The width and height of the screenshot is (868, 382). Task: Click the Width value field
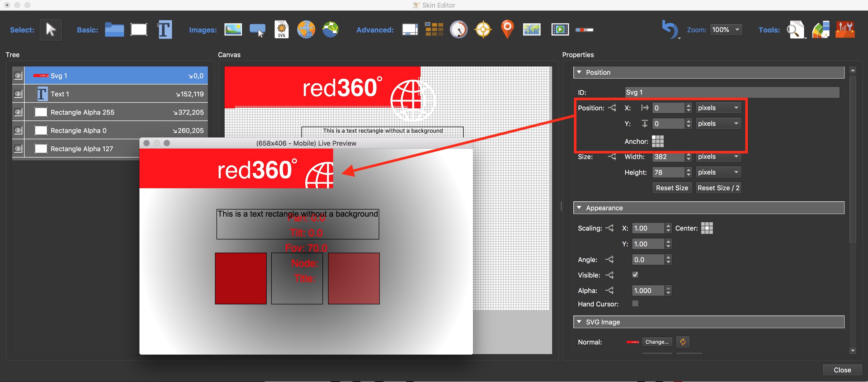pos(668,157)
